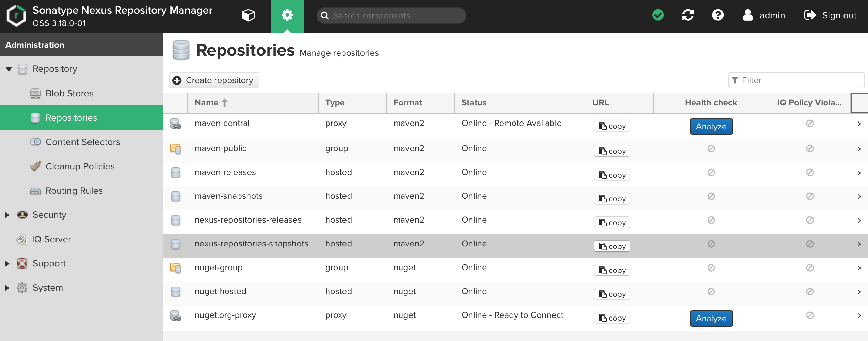Copy URL of nuget-group
The image size is (868, 341).
612,270
